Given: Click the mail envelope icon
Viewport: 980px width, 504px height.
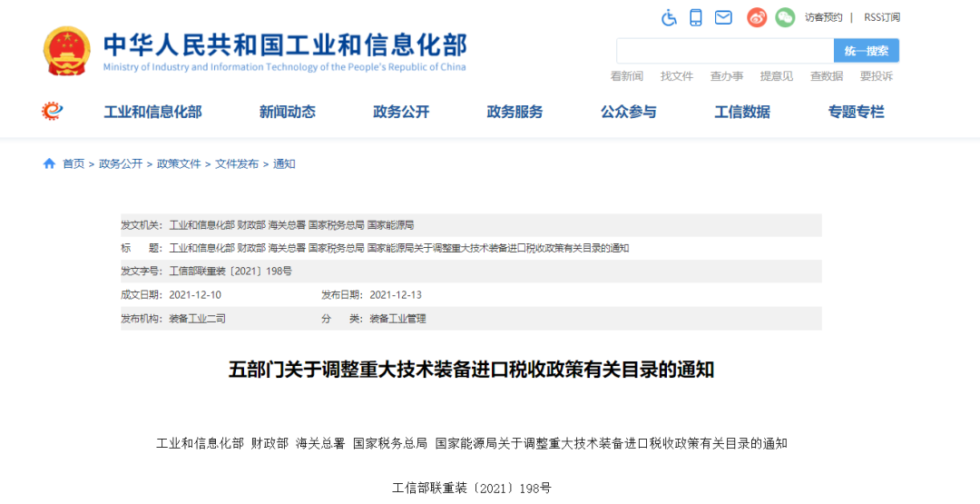Looking at the screenshot, I should 723,17.
